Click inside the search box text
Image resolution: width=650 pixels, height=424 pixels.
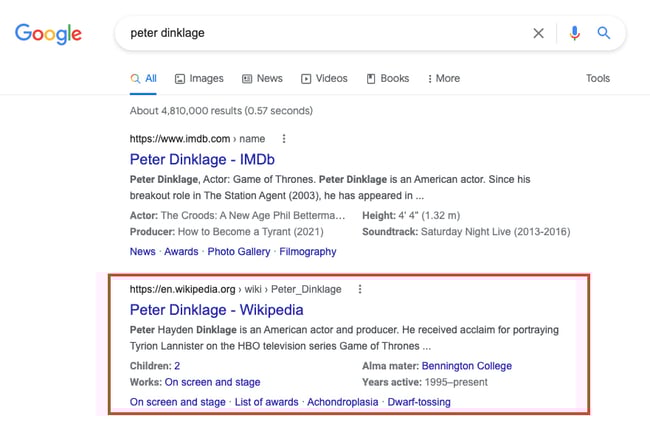tap(300, 33)
